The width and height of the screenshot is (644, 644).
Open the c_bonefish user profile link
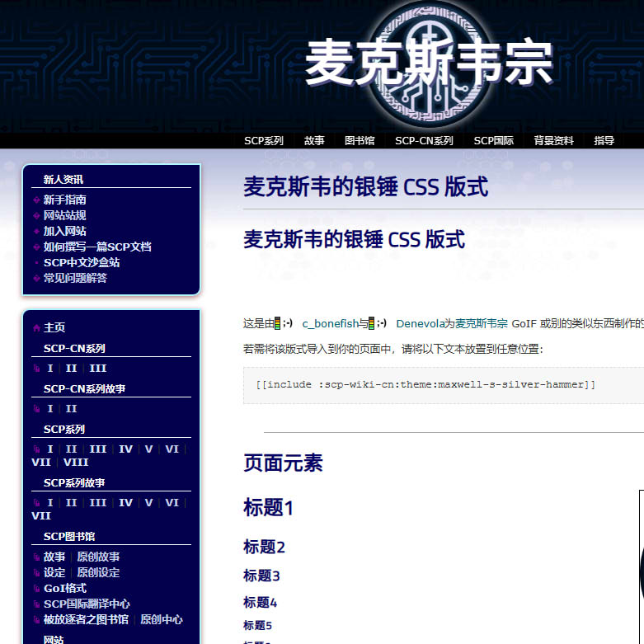pyautogui.click(x=330, y=324)
